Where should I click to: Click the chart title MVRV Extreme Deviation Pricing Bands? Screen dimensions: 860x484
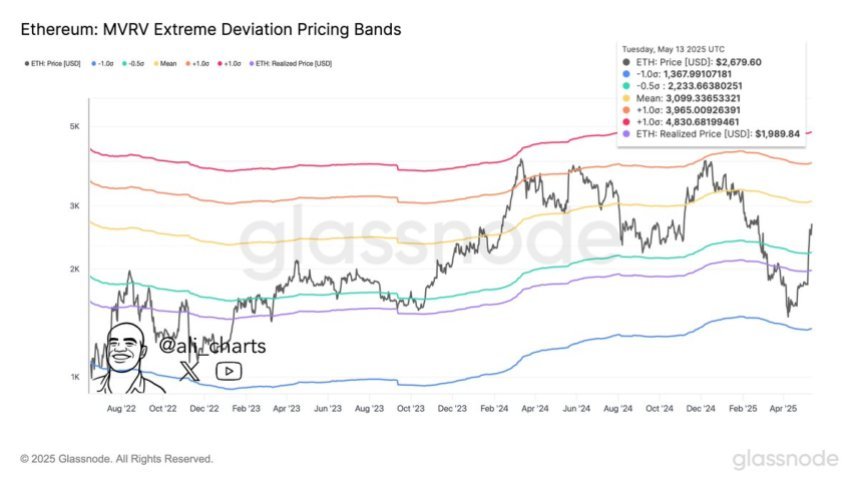(x=210, y=29)
